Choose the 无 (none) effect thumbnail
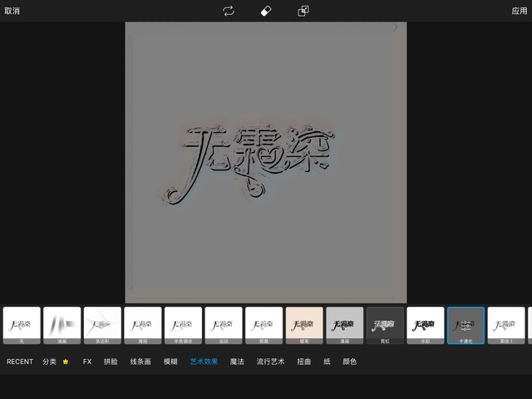Image resolution: width=532 pixels, height=399 pixels. [22, 325]
